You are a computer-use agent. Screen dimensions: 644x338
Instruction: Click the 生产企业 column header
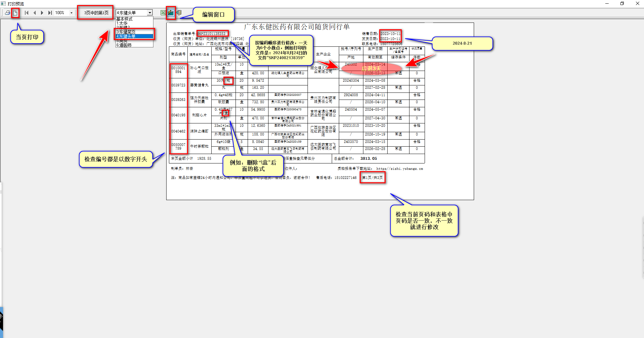coord(323,54)
